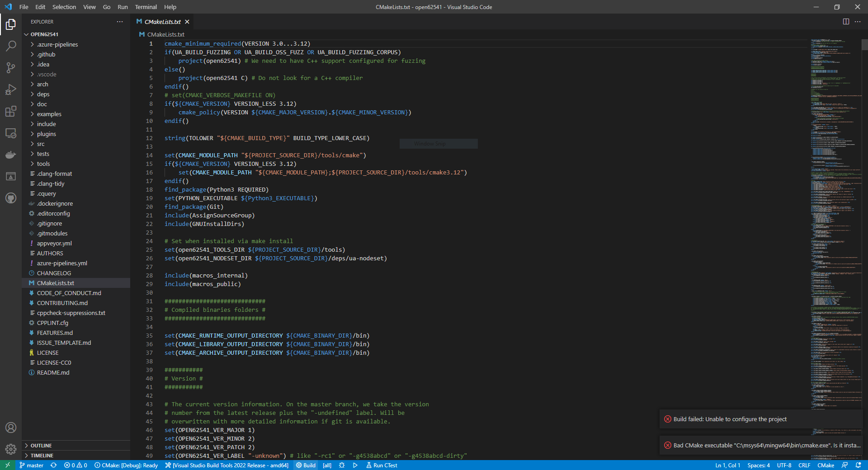
Task: Expand the src folder
Action: pyautogui.click(x=40, y=144)
